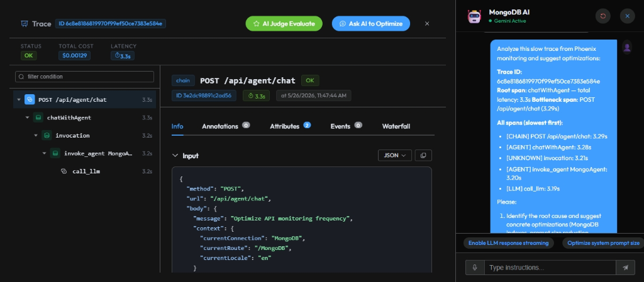Switch to the Annotations tab
The height and width of the screenshot is (282, 644).
pos(226,126)
